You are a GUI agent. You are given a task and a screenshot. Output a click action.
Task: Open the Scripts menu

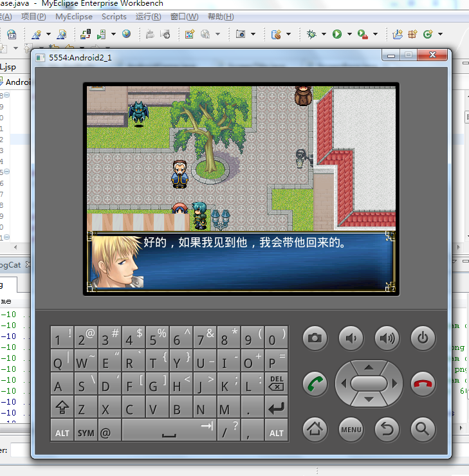pyautogui.click(x=114, y=17)
